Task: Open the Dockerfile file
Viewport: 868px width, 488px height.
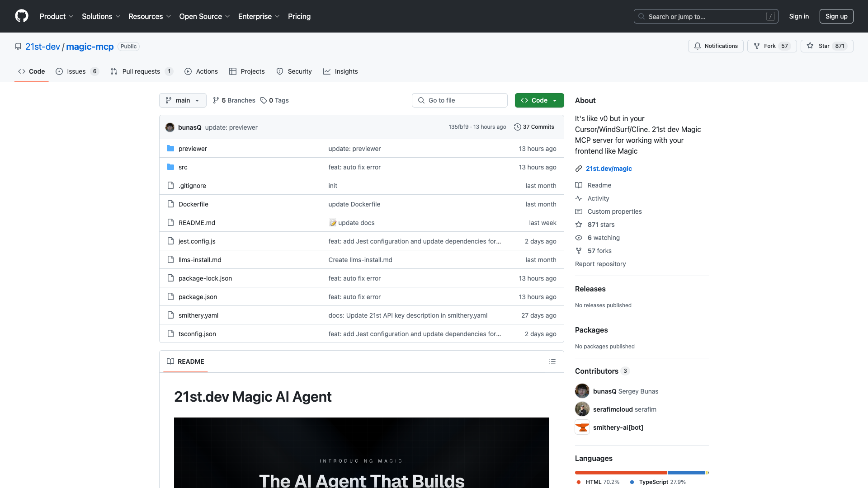Action: [x=193, y=204]
